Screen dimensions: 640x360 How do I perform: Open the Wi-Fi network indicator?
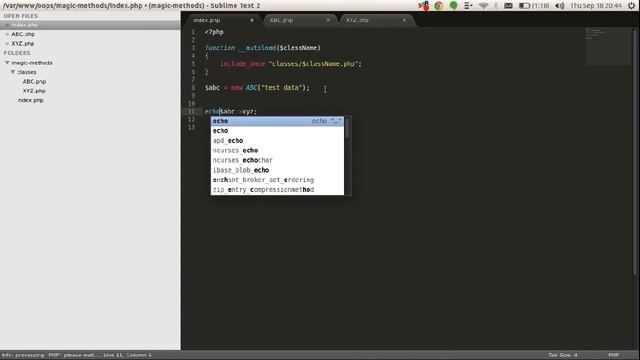coord(484,6)
